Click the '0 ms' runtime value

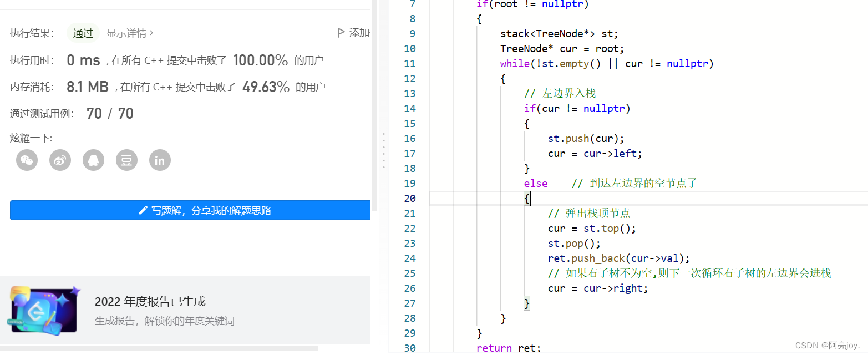point(83,60)
